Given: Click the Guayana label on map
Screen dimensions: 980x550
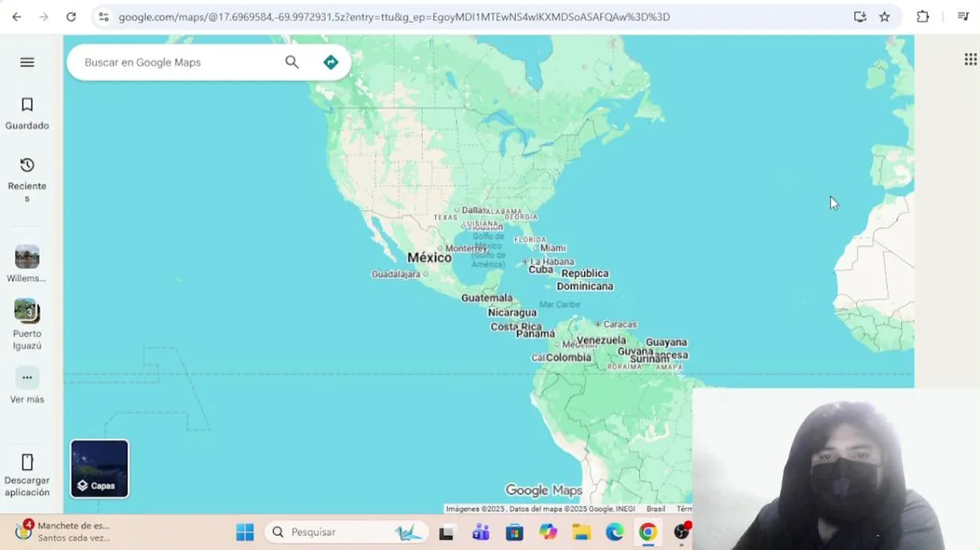Looking at the screenshot, I should 666,342.
